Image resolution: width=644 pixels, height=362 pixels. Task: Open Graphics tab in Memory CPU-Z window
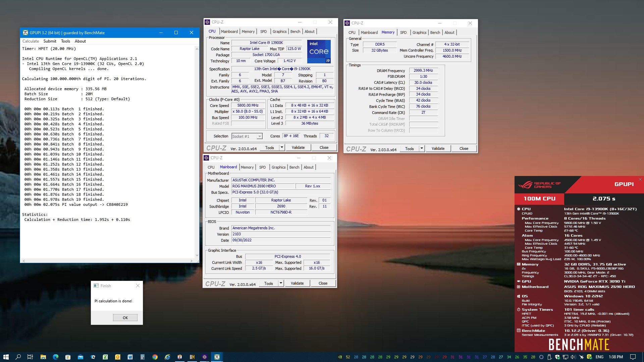(x=419, y=33)
